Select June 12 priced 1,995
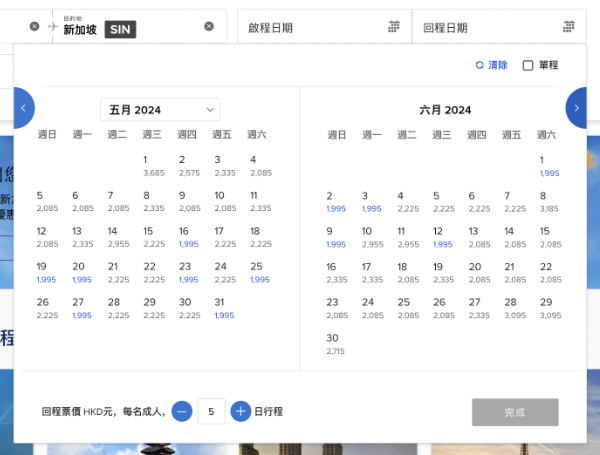The width and height of the screenshot is (600, 455). click(443, 238)
